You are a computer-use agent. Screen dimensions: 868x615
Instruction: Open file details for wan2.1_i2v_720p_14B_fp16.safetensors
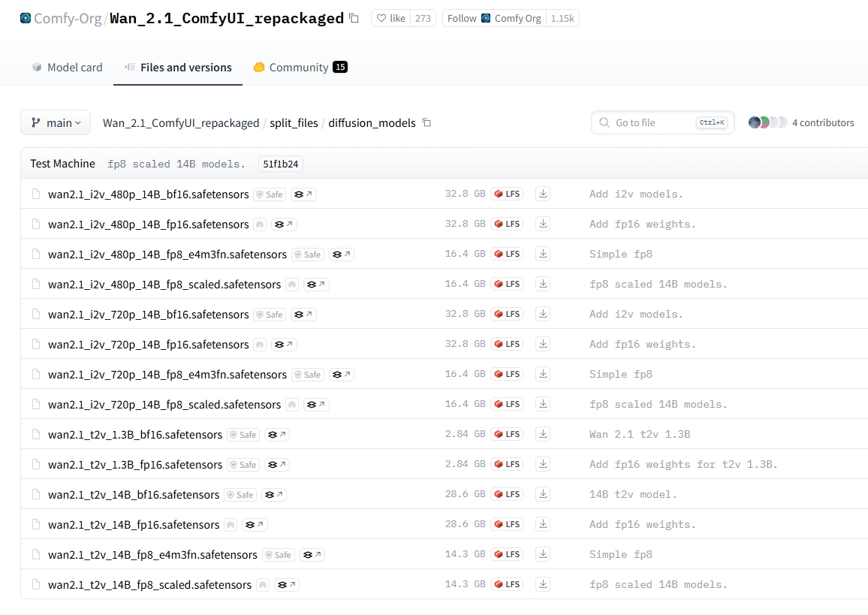tap(148, 345)
